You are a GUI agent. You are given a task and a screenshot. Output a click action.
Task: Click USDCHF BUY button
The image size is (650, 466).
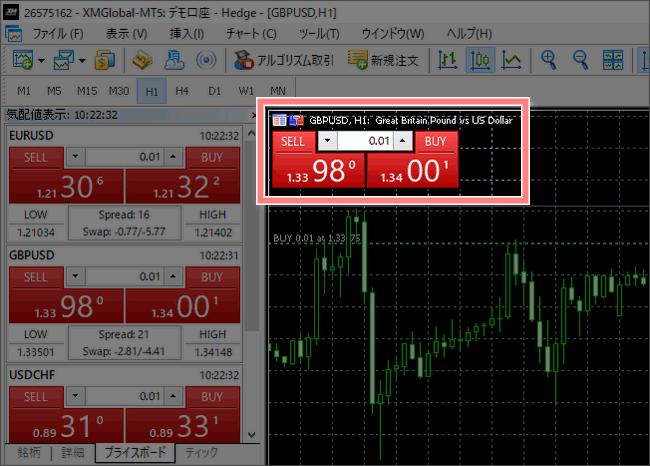tap(212, 397)
